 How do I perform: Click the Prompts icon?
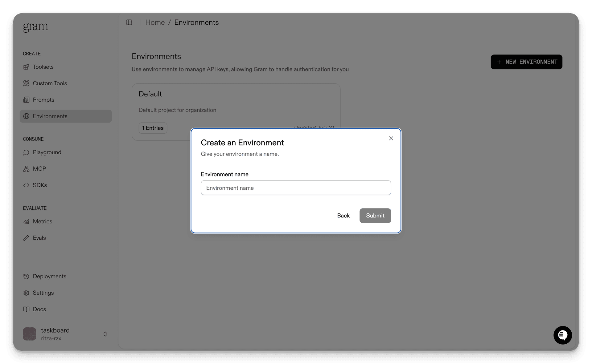point(27,99)
